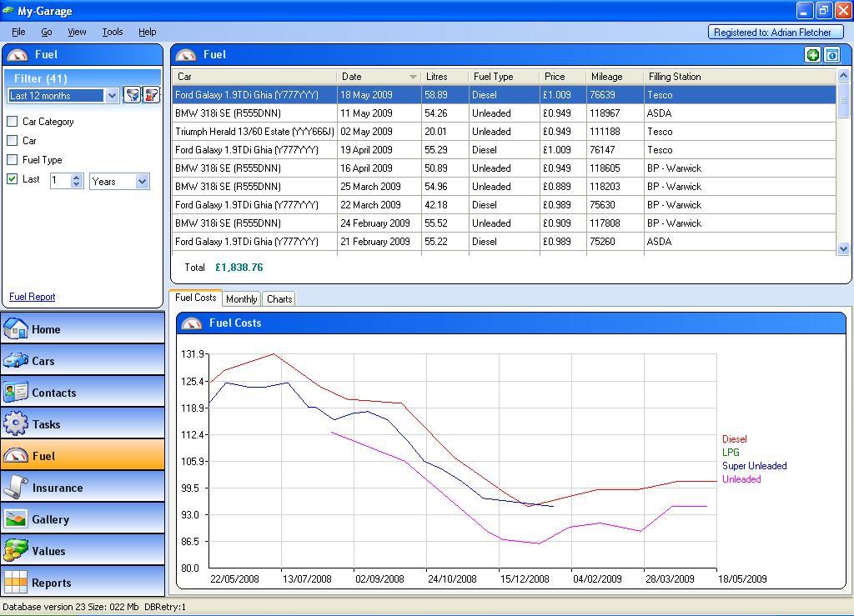Open the Gallery section
The width and height of the screenshot is (854, 616).
tap(83, 519)
